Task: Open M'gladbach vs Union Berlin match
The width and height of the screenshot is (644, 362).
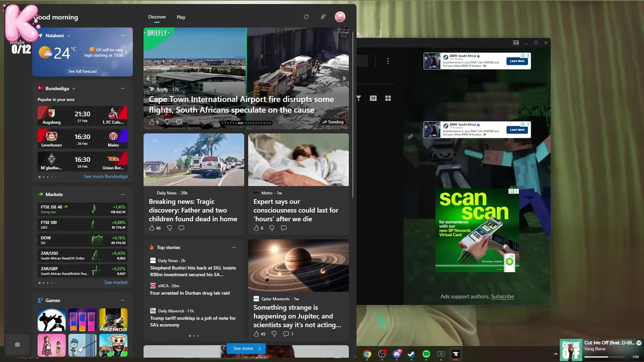Action: (83, 161)
